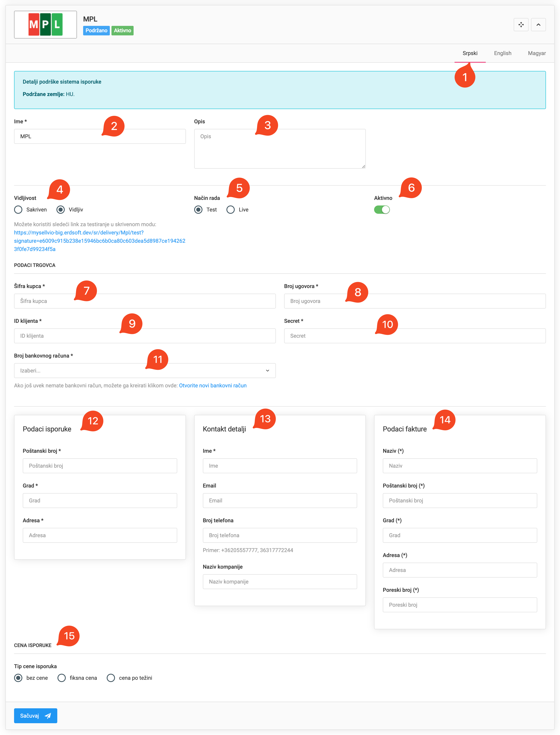Click the Šifra kupca input field
Screen dimensions: 560x735
point(145,301)
